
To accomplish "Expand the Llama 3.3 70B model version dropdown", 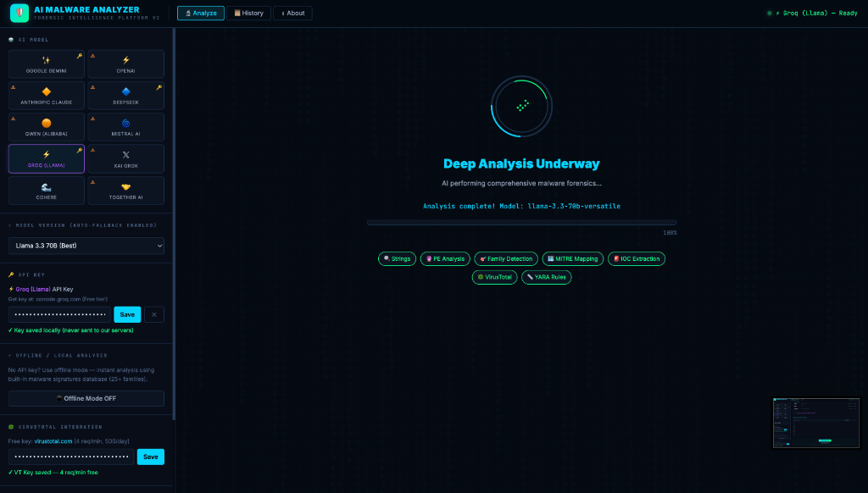I will 86,246.
